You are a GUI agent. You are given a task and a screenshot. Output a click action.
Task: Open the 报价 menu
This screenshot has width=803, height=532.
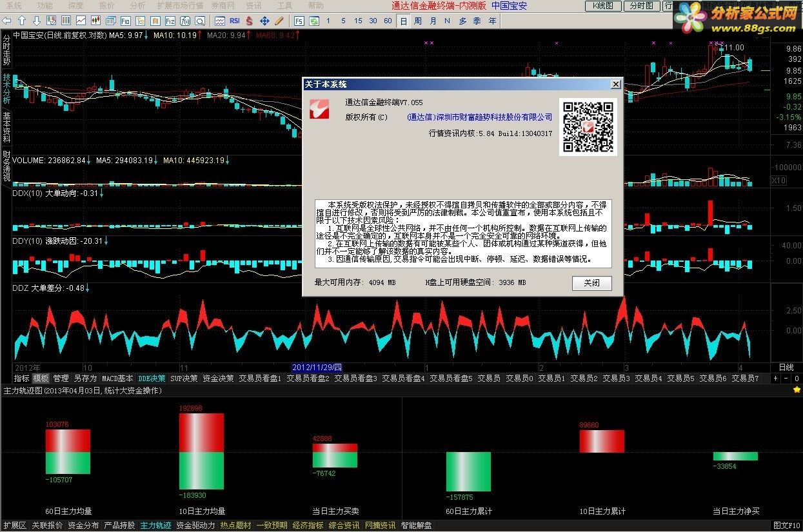pos(107,5)
